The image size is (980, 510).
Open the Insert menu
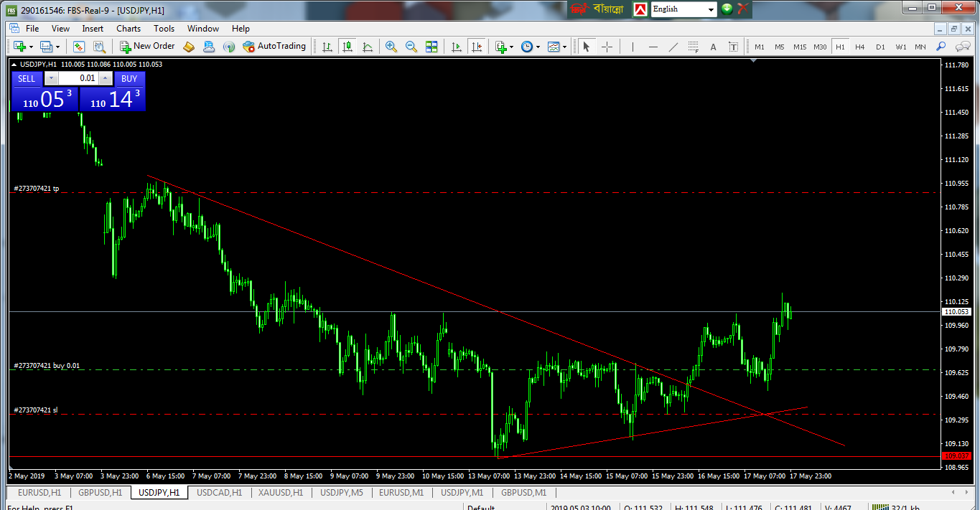coord(93,29)
